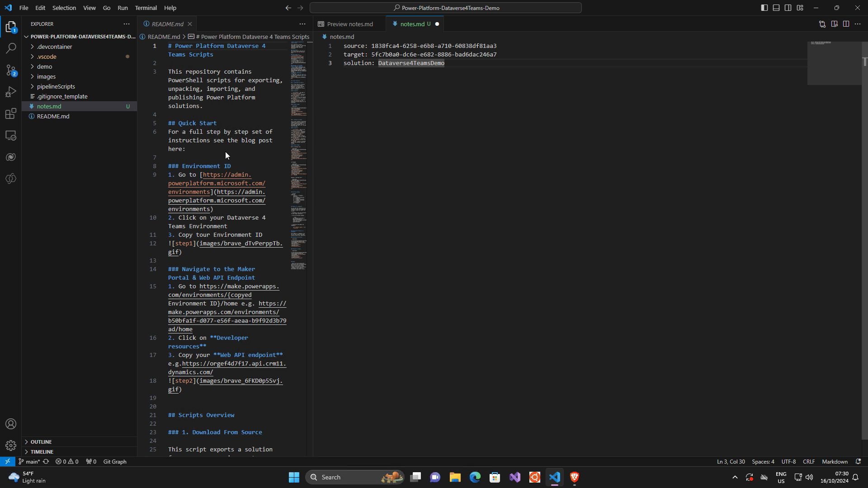Open Git Graph from the status bar
The width and height of the screenshot is (868, 488).
pyautogui.click(x=114, y=461)
